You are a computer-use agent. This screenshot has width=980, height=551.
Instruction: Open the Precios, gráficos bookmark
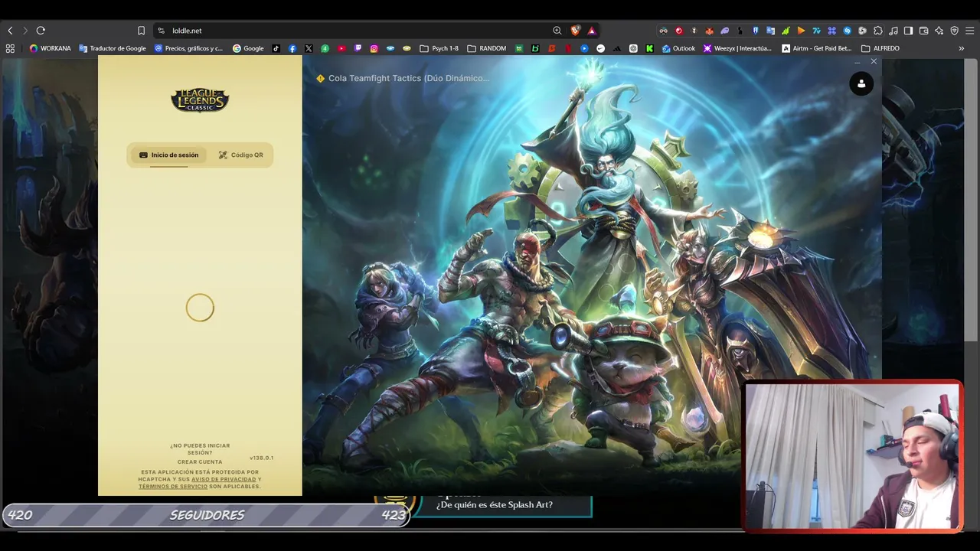(x=188, y=48)
